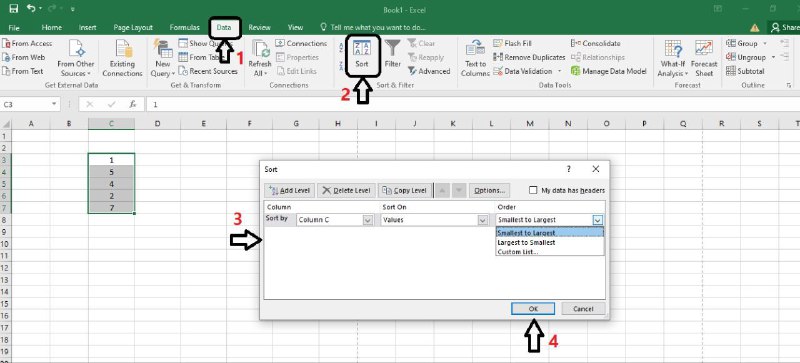Import data using From Access

pos(27,43)
